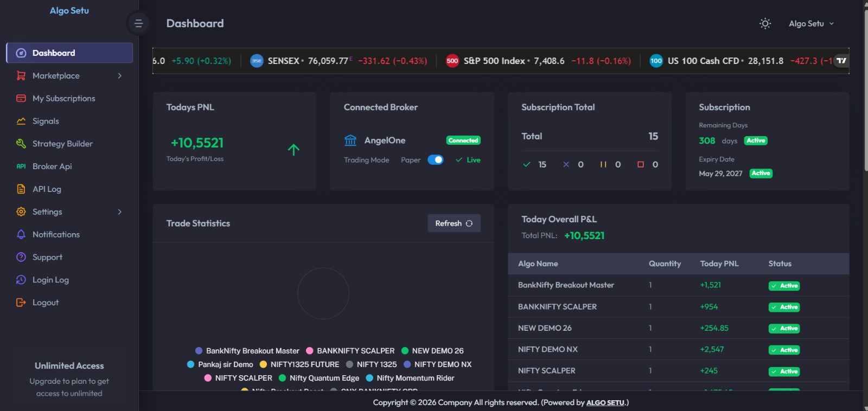The image size is (868, 411).
Task: Toggle NIFTY1325 FUTURE chart legend
Action: (x=299, y=364)
